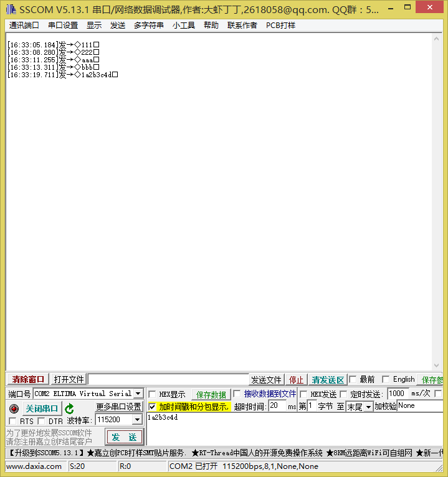448x477 pixels.
Task: Open the PCB打样 menu
Action: [x=280, y=26]
